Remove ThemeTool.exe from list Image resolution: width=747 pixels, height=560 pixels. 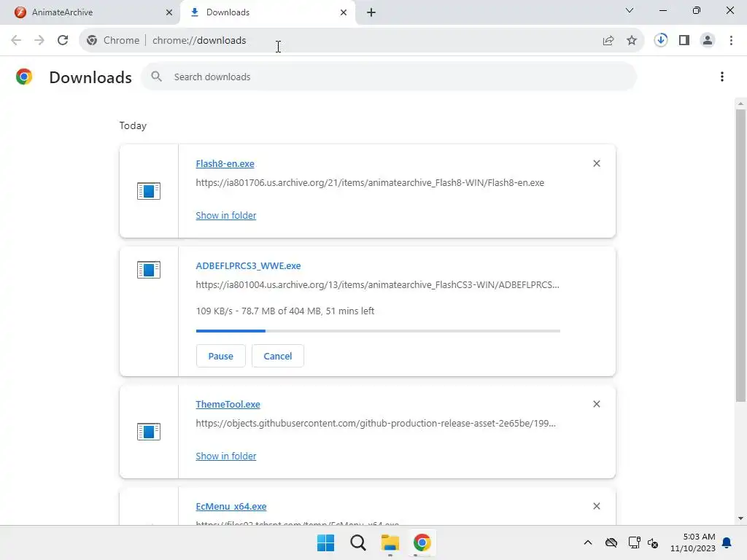coord(597,404)
